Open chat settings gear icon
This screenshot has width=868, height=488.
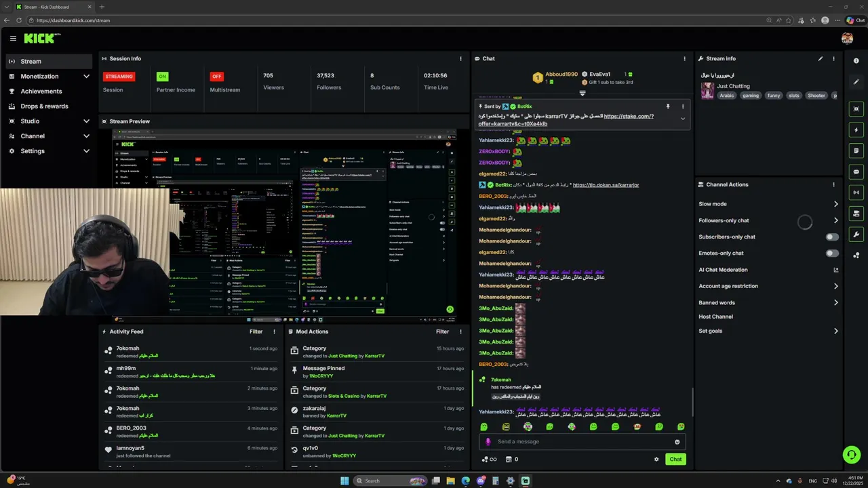[656, 460]
